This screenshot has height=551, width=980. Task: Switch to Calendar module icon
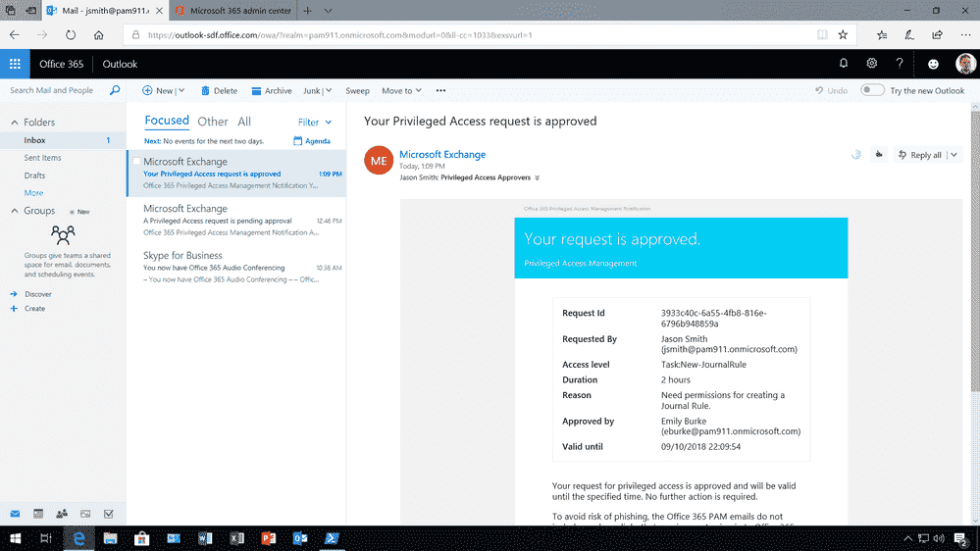[x=38, y=514]
